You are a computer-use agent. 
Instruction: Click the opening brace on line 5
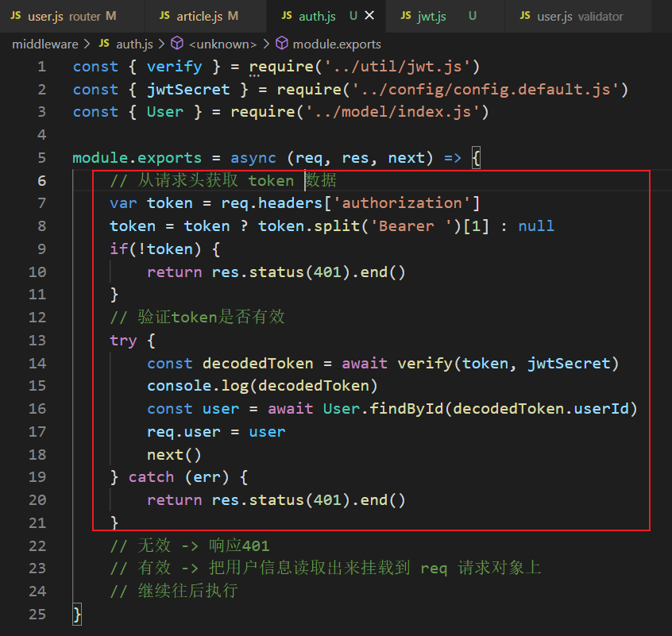click(476, 159)
